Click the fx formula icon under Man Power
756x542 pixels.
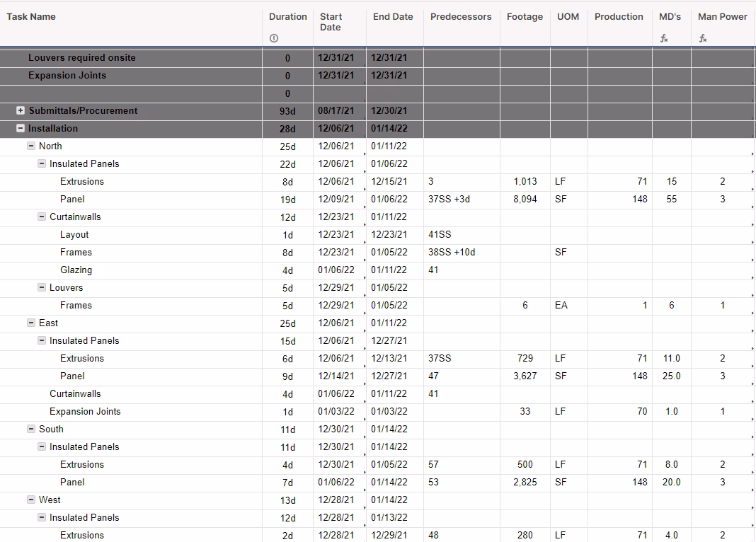pos(701,38)
